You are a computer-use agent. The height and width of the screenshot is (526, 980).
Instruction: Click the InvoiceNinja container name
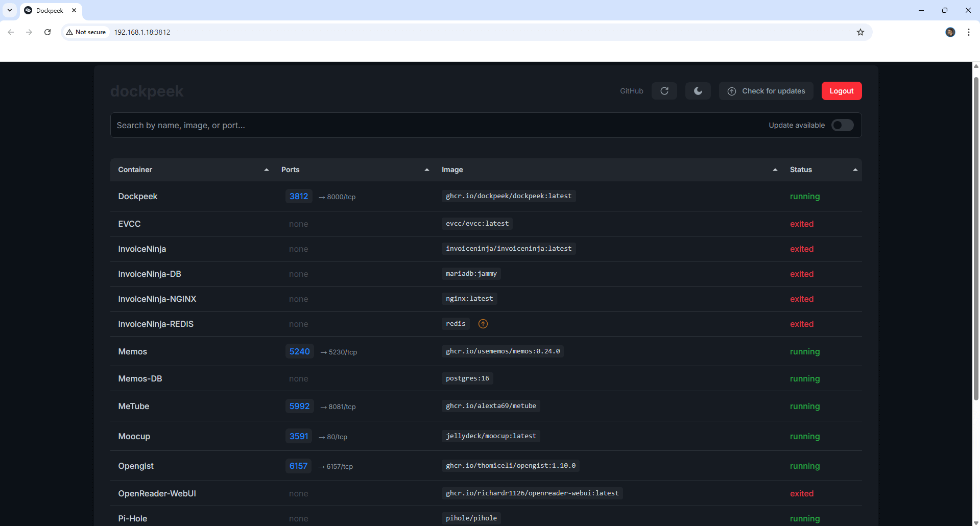click(x=142, y=249)
